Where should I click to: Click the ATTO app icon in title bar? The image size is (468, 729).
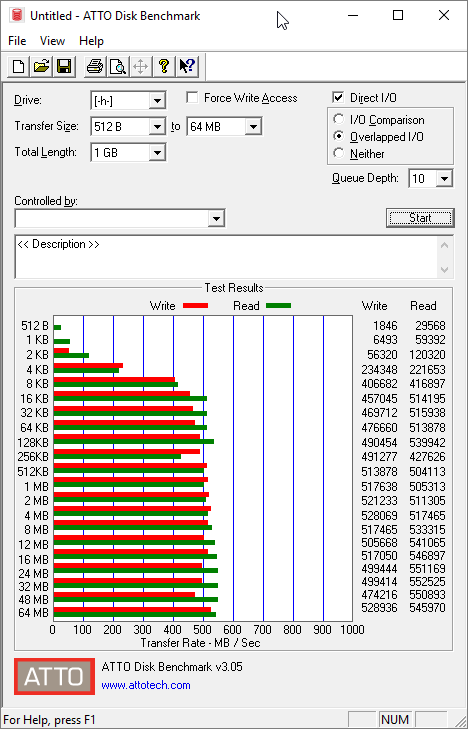tap(17, 16)
